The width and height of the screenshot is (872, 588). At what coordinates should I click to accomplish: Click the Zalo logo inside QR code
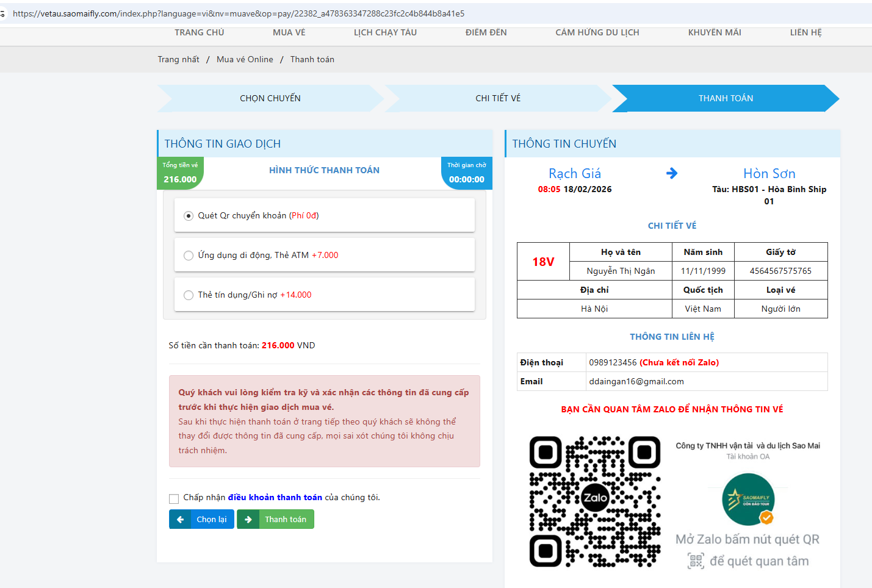click(x=595, y=498)
